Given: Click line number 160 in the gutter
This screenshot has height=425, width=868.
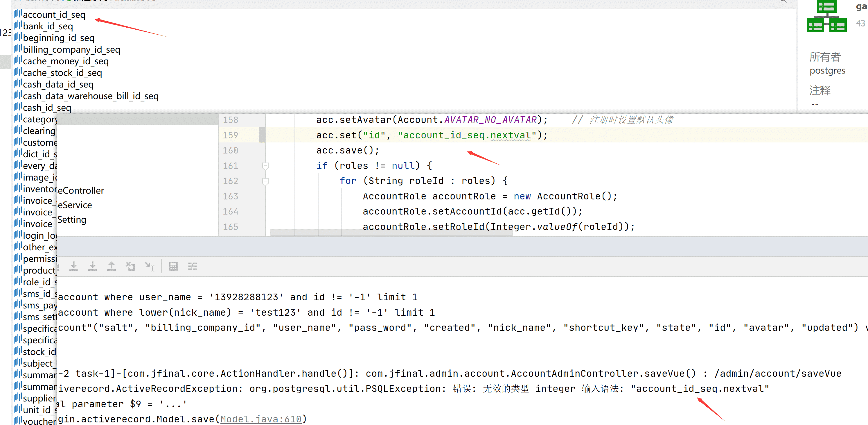Looking at the screenshot, I should click(x=231, y=151).
